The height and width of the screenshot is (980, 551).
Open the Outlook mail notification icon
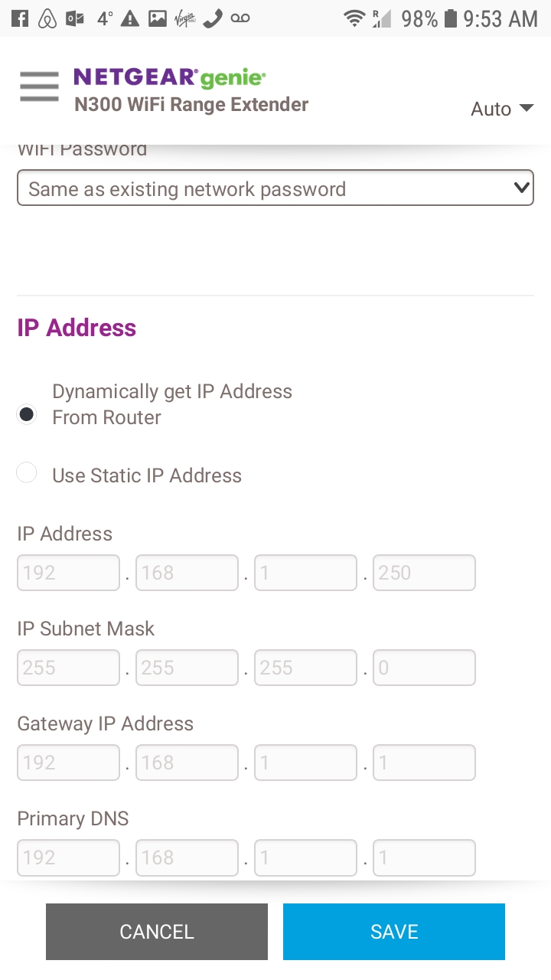pyautogui.click(x=73, y=17)
